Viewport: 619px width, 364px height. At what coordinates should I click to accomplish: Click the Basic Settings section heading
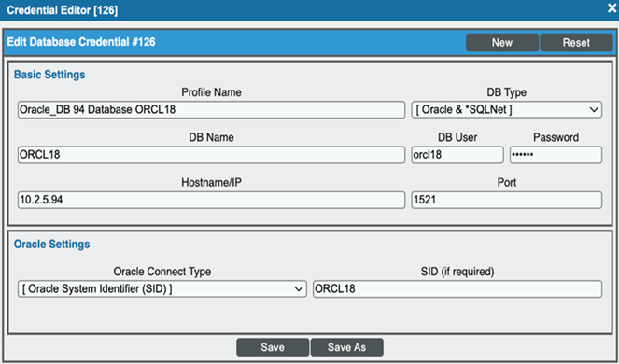(x=49, y=75)
